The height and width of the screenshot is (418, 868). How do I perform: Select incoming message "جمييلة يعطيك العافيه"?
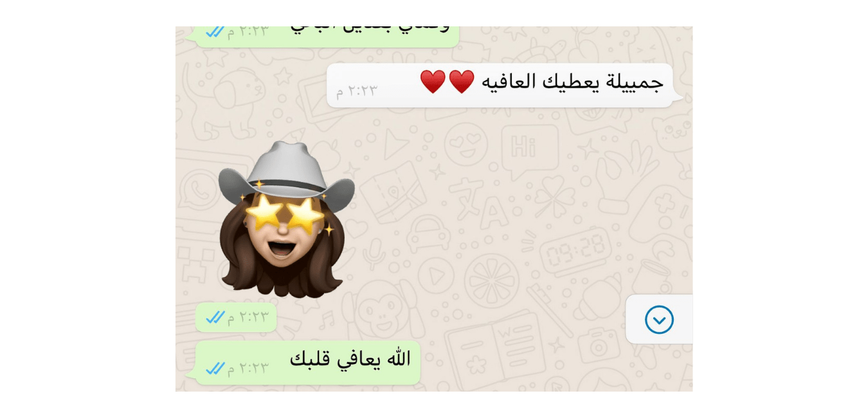[x=500, y=85]
